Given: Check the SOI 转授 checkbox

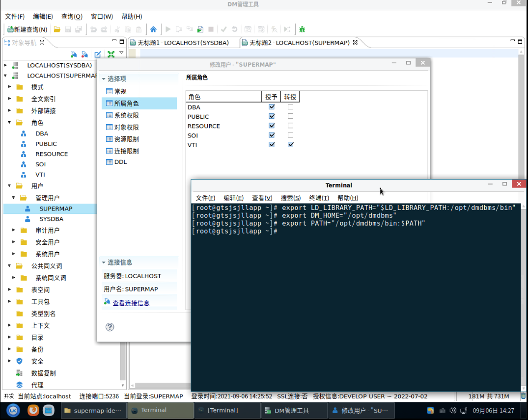Looking at the screenshot, I should click(291, 135).
